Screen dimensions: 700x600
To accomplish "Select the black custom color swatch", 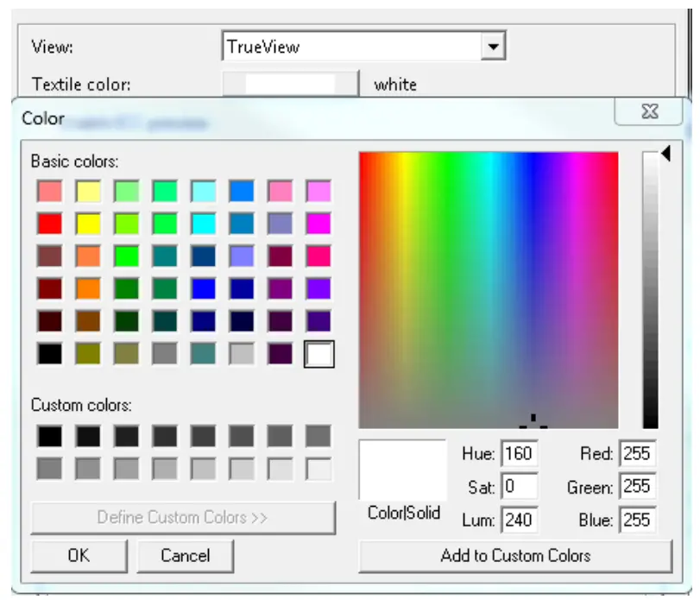I will click(x=49, y=436).
